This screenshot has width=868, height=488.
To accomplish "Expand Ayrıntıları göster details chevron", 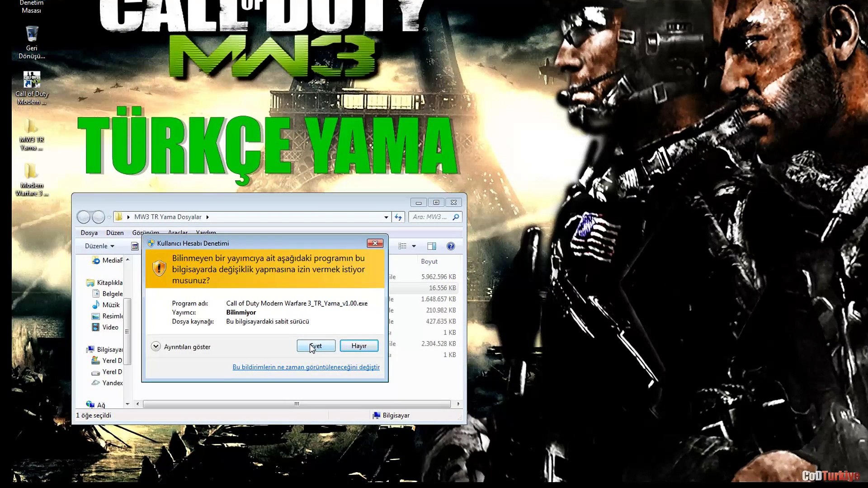I will 156,347.
